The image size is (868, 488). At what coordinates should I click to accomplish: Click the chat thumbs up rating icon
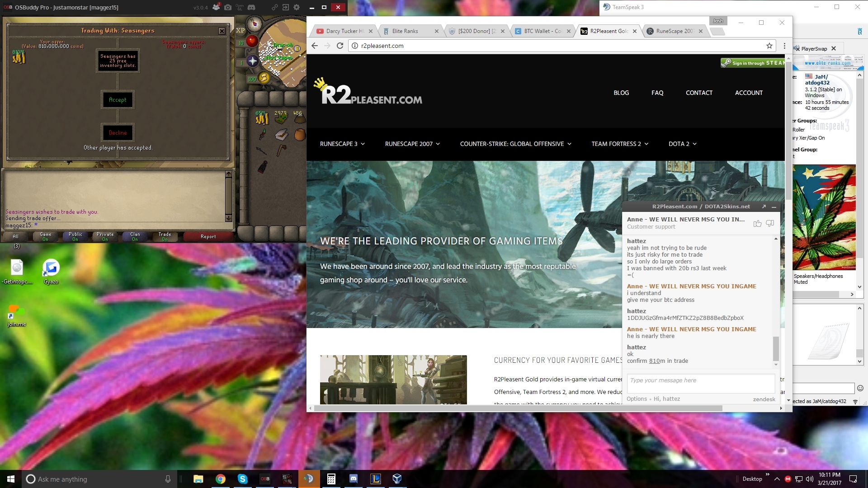(758, 223)
